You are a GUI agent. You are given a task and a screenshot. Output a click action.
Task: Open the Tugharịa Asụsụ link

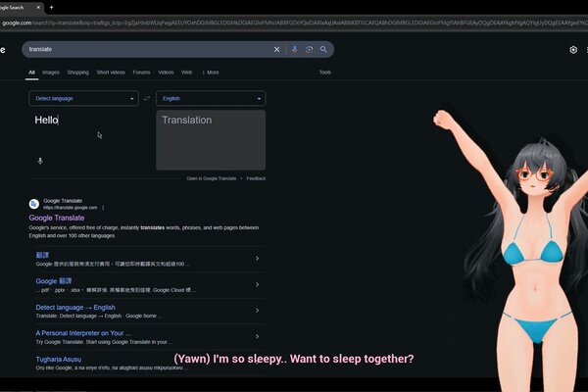pos(59,360)
